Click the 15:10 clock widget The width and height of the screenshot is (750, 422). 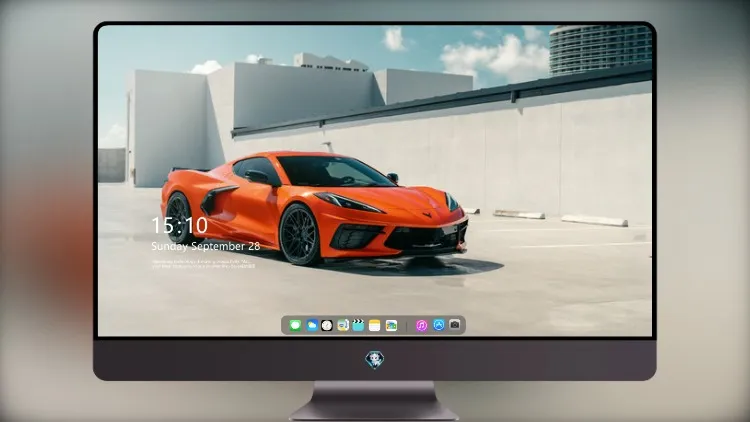tap(179, 225)
